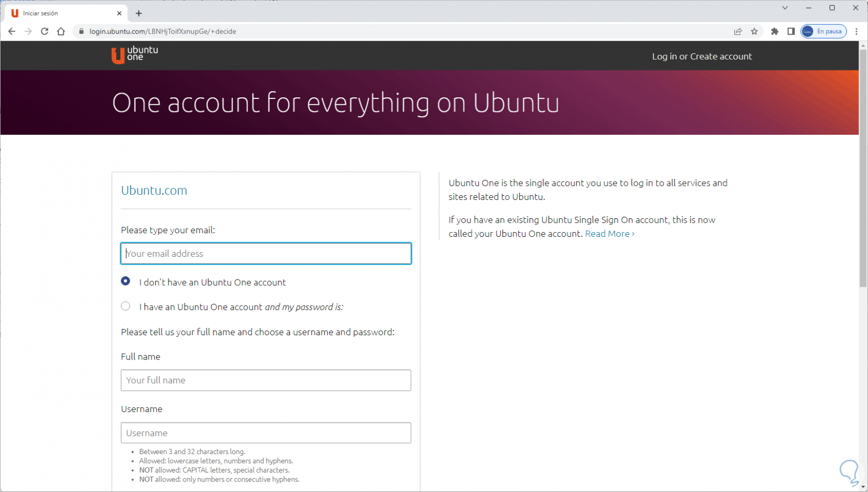Click the Ubuntu One logo

tap(135, 55)
